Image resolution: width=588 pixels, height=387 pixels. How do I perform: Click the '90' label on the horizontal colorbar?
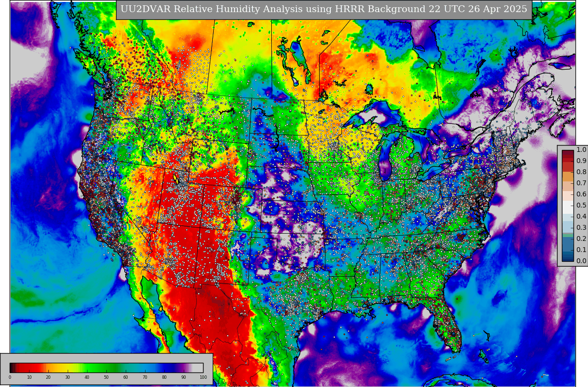(x=184, y=377)
